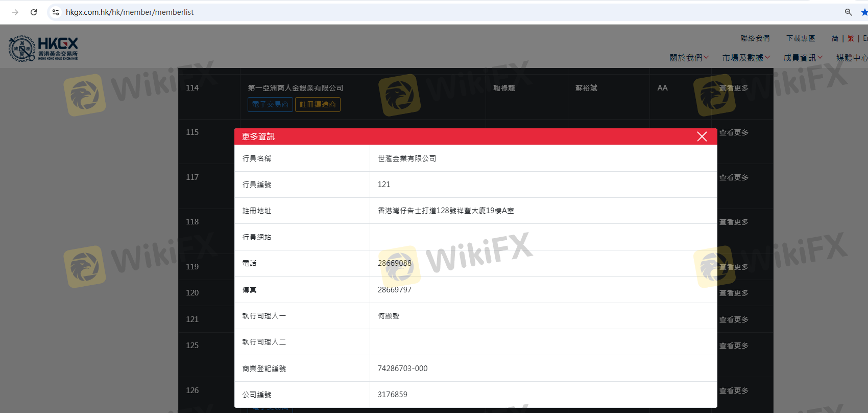The image size is (868, 413).
Task: Click member number 125 in the table
Action: coord(192,346)
